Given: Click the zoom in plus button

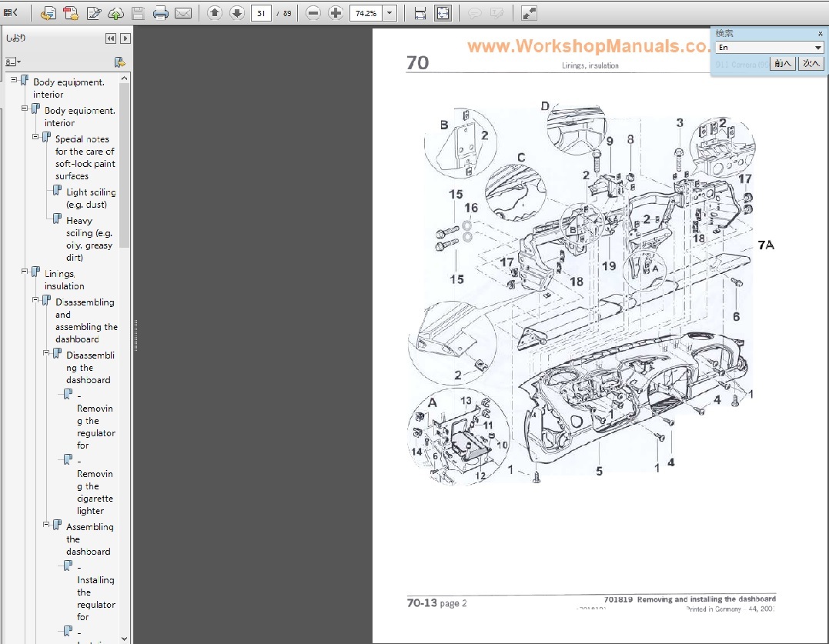Looking at the screenshot, I should click(336, 13).
